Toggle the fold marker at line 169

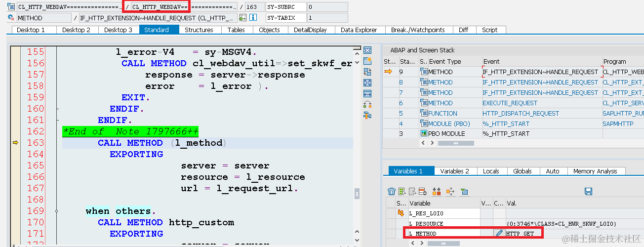coord(57,211)
